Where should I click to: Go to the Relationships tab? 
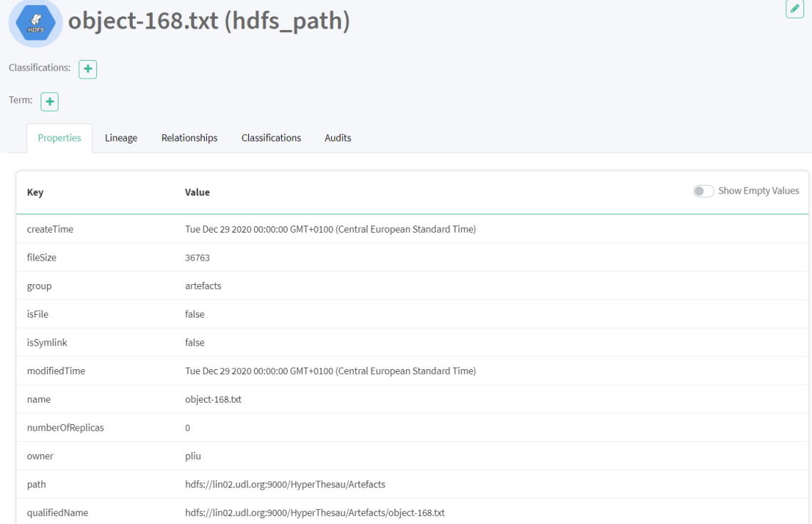(189, 138)
